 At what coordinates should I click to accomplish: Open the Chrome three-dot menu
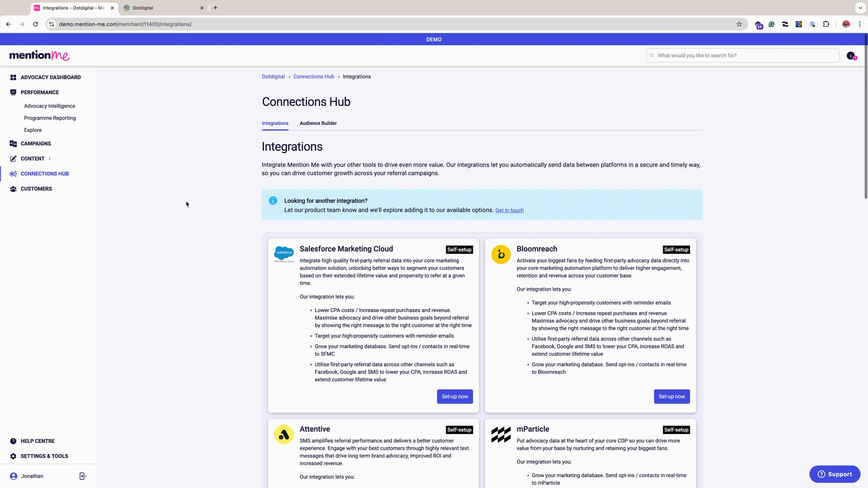coord(860,24)
